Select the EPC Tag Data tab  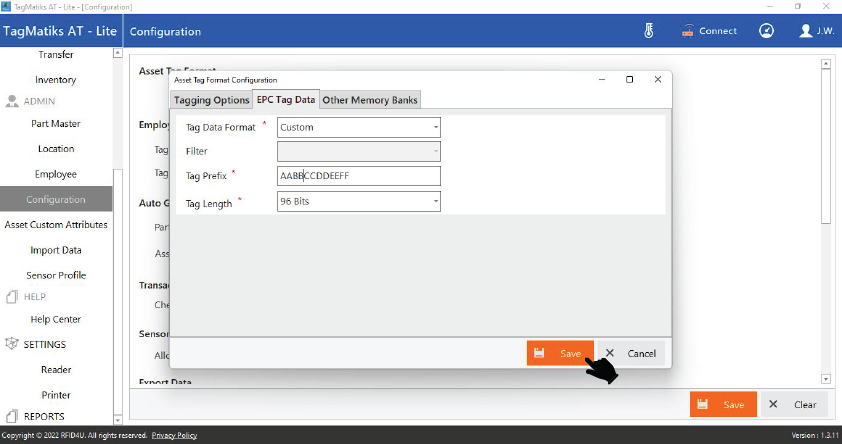click(286, 99)
